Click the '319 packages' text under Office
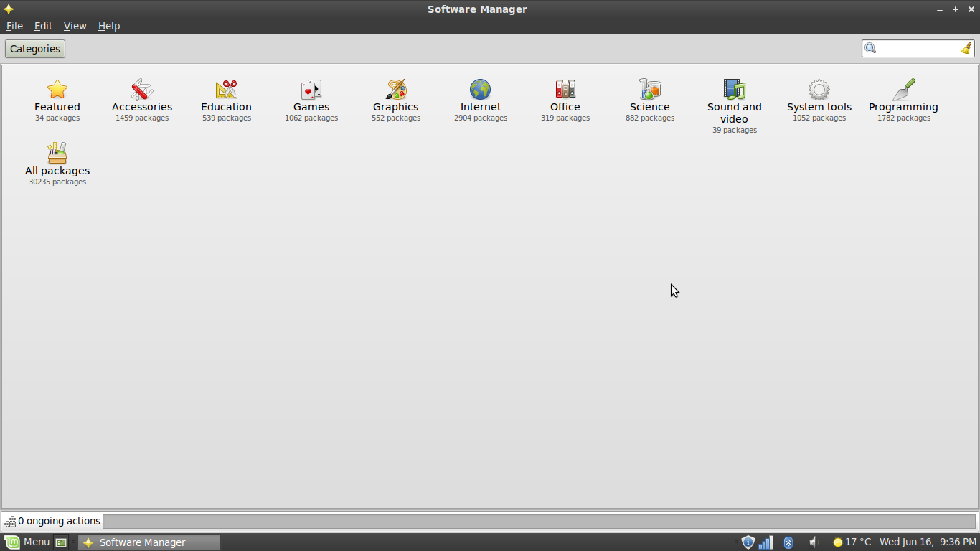 pyautogui.click(x=565, y=118)
